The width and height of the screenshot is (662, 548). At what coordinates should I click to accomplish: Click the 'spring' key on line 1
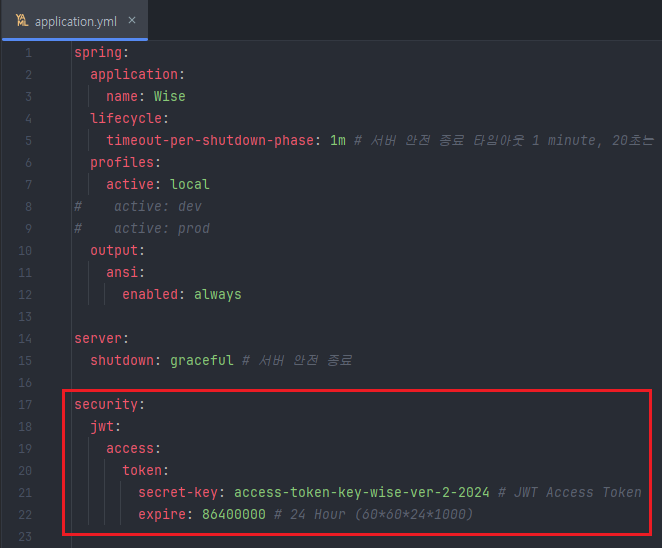(98, 52)
